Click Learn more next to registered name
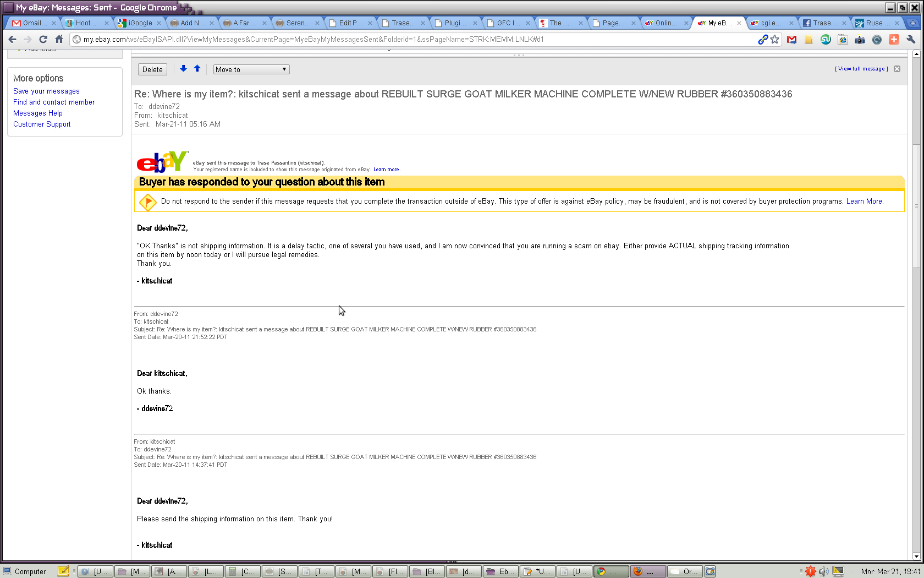 point(386,170)
